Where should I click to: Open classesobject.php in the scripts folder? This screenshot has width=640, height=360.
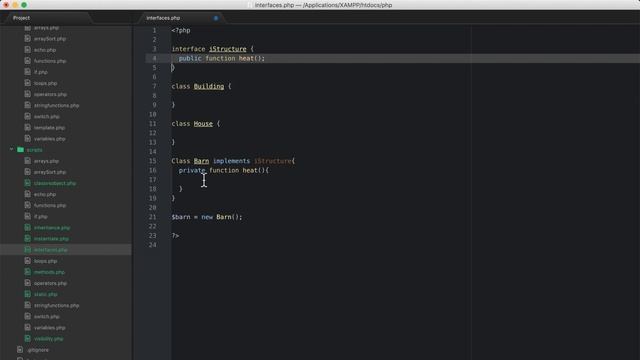(x=55, y=183)
